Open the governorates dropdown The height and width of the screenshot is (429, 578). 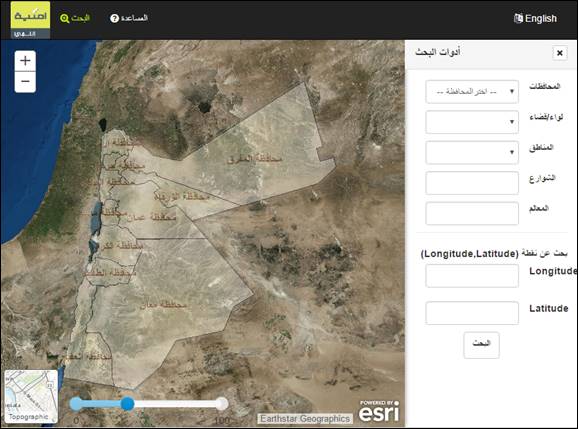472,92
